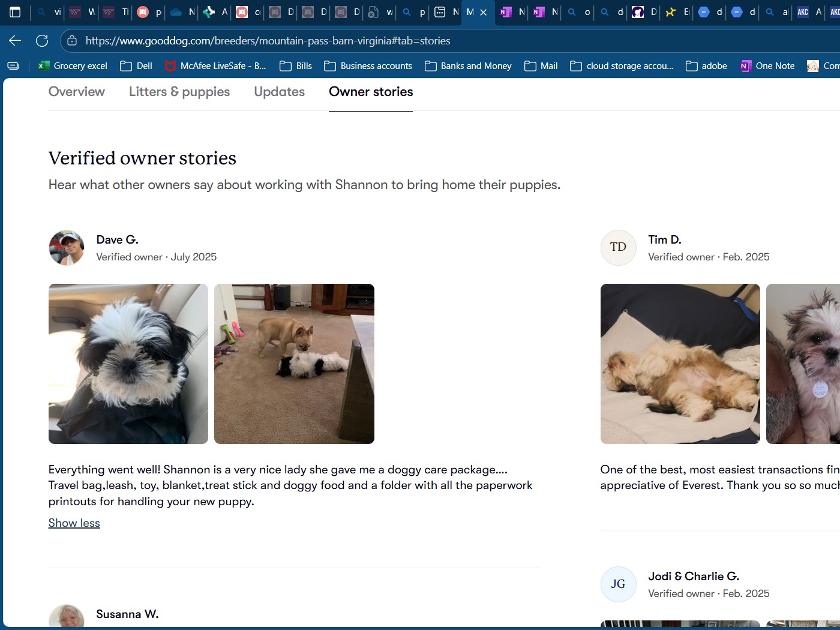Expand Banks and Money folder
This screenshot has height=630, width=840.
coord(468,66)
